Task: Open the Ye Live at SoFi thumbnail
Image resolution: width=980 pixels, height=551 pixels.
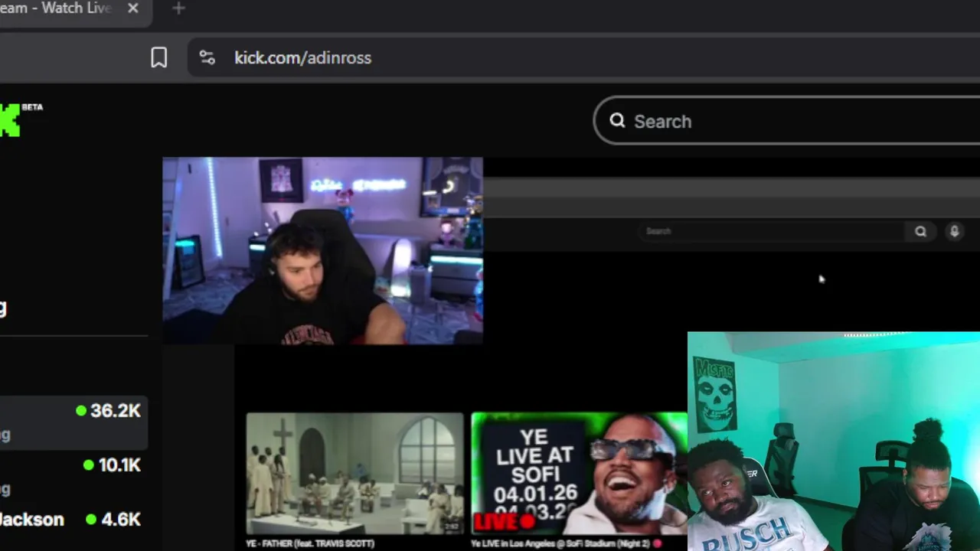Action: pos(580,474)
